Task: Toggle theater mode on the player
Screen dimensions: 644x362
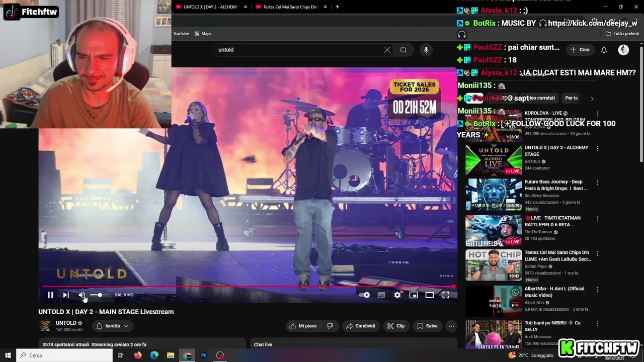Action: point(430,295)
